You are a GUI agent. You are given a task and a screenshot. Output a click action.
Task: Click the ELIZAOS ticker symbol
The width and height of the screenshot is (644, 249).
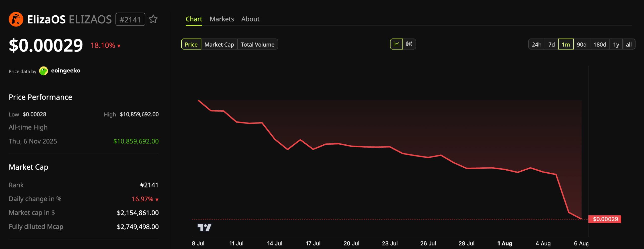click(x=90, y=19)
